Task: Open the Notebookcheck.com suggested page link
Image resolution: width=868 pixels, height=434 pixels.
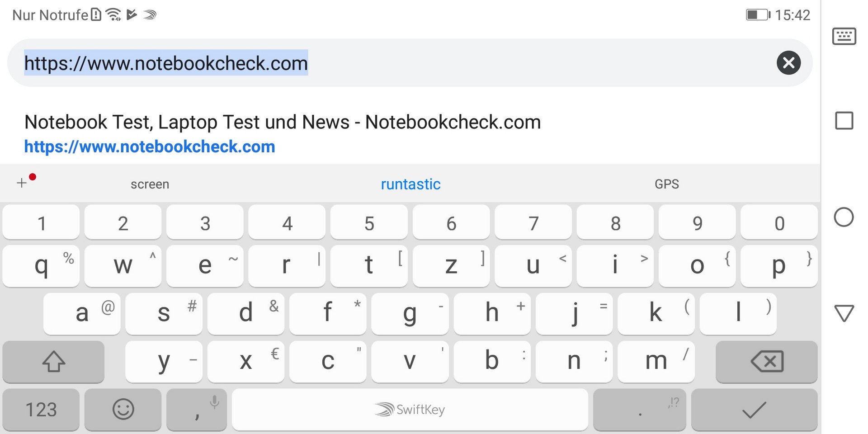Action: point(283,133)
